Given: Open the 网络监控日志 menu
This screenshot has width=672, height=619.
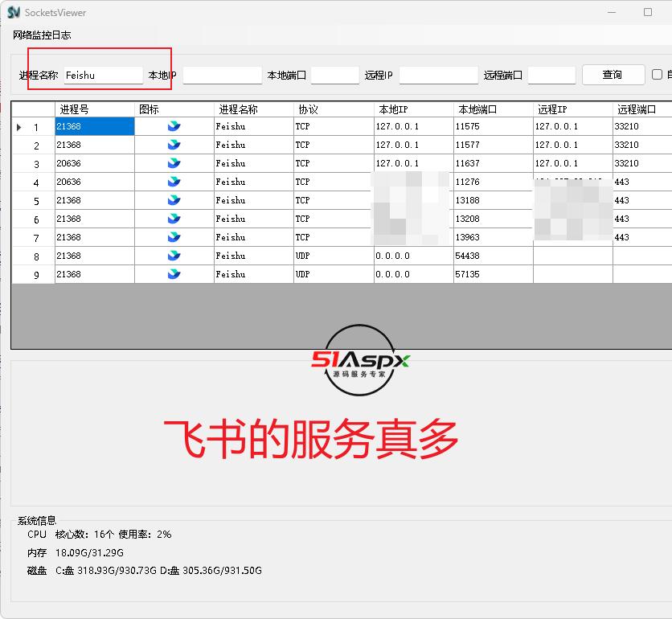Looking at the screenshot, I should coord(42,35).
